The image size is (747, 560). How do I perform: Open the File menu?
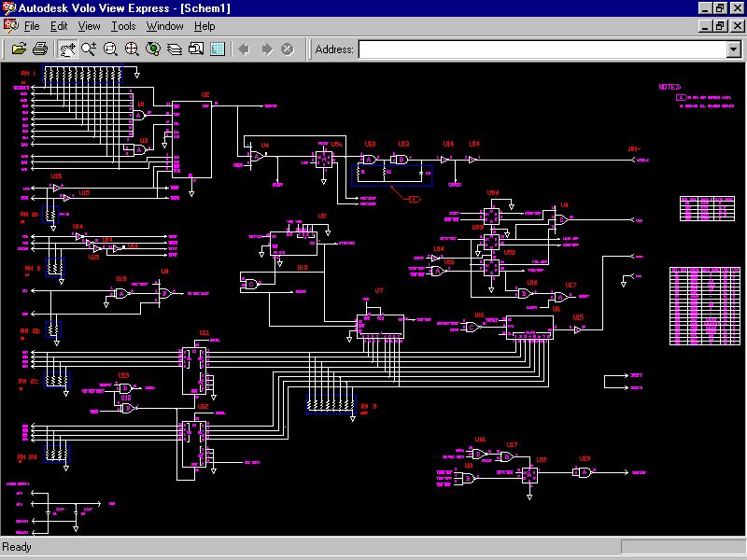tap(32, 26)
